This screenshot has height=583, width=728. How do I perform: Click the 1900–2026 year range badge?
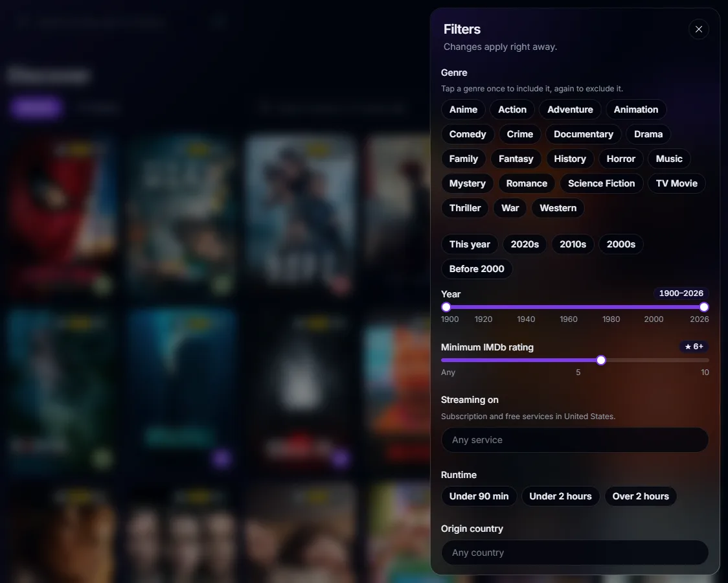pyautogui.click(x=681, y=293)
